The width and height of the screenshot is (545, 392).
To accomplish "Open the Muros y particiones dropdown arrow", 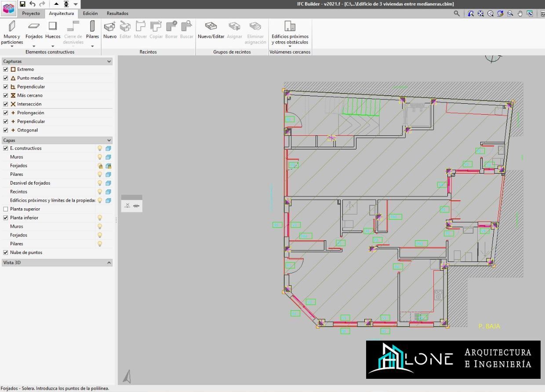I will tap(12, 46).
